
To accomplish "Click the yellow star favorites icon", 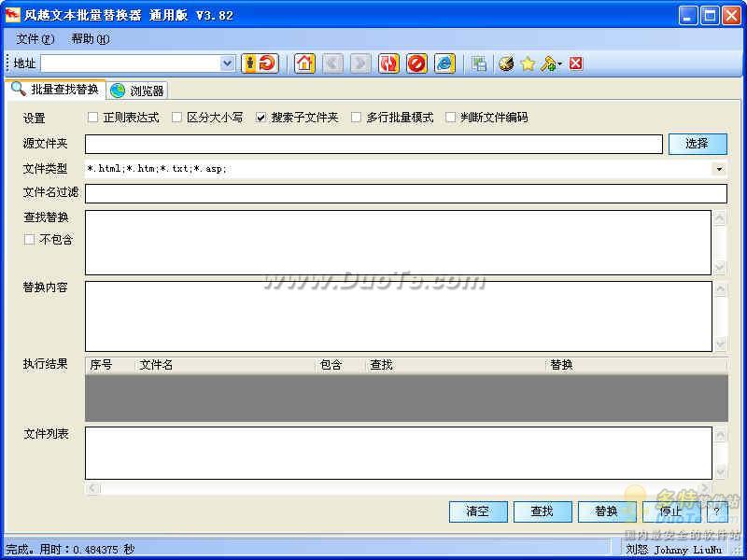I will [x=528, y=63].
